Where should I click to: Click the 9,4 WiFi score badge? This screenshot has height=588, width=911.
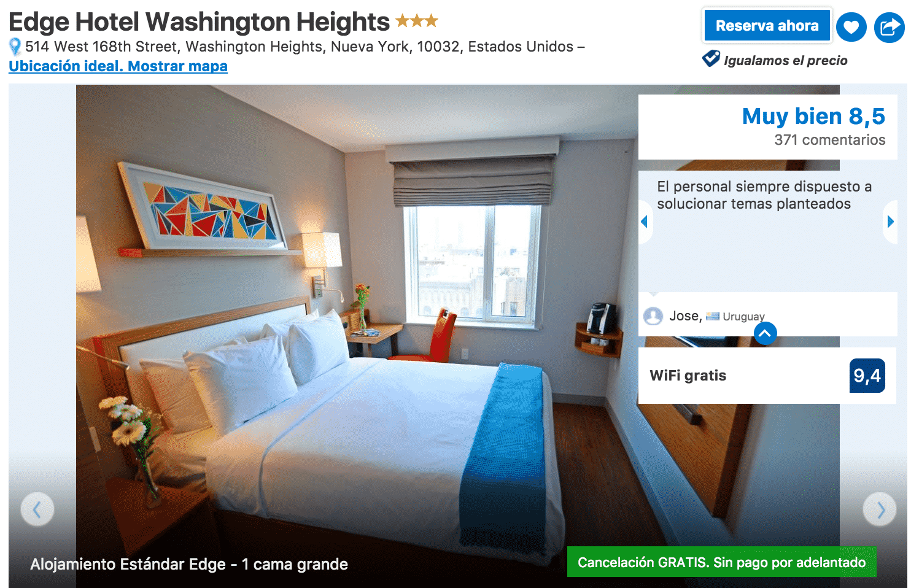click(867, 376)
